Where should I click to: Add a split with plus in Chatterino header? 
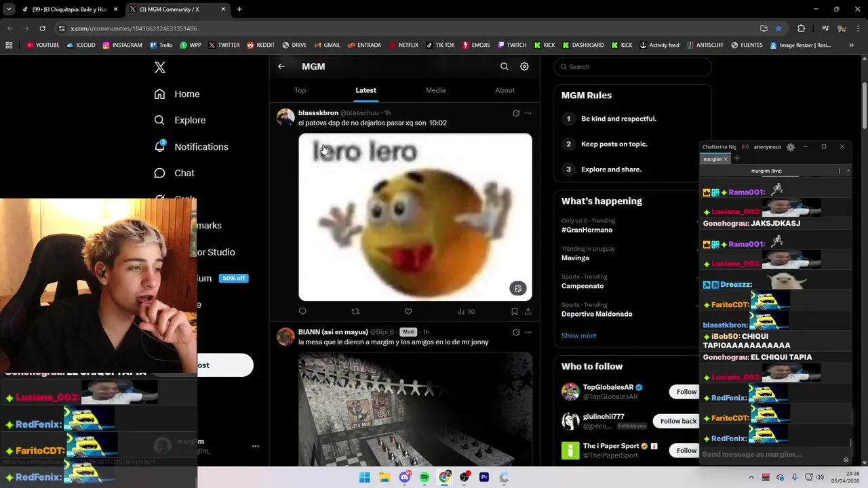(848, 171)
